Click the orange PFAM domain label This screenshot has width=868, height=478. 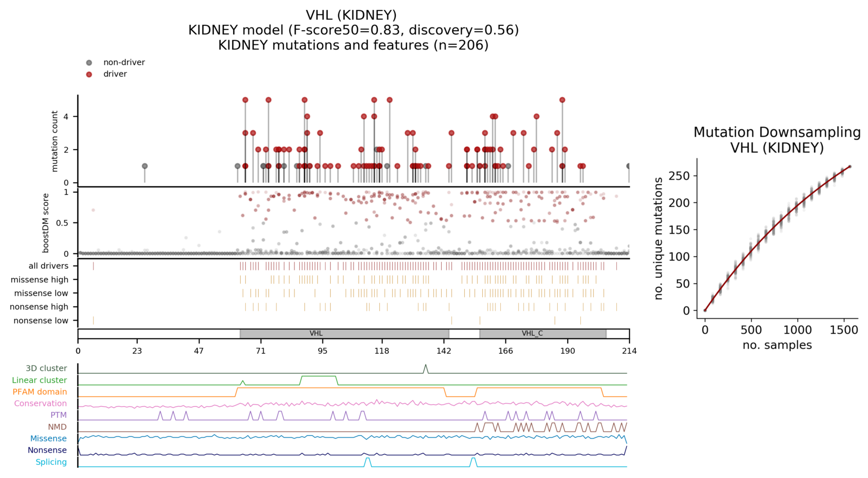40,392
